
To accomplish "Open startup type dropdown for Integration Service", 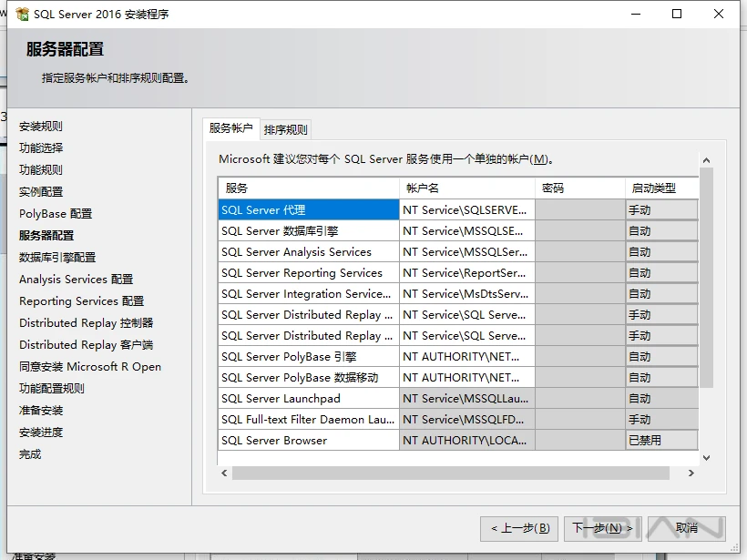I will point(661,294).
